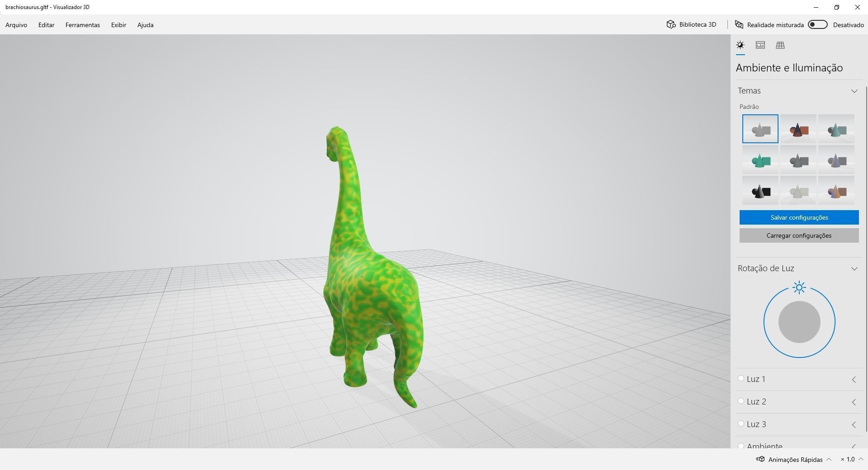Screen dimensions: 868x470
Task: Open Biblioteca 3D cube icon
Action: tap(671, 24)
